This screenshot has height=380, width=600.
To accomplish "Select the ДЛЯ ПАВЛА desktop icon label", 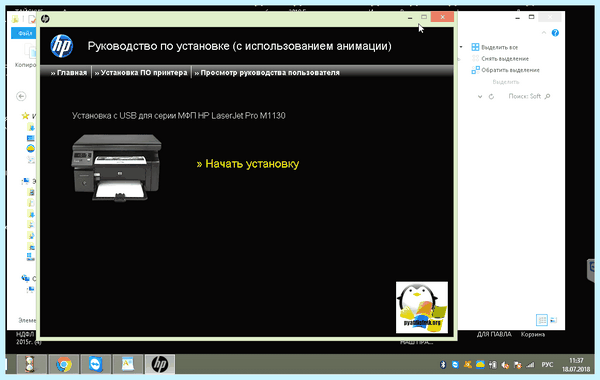I will [x=494, y=334].
